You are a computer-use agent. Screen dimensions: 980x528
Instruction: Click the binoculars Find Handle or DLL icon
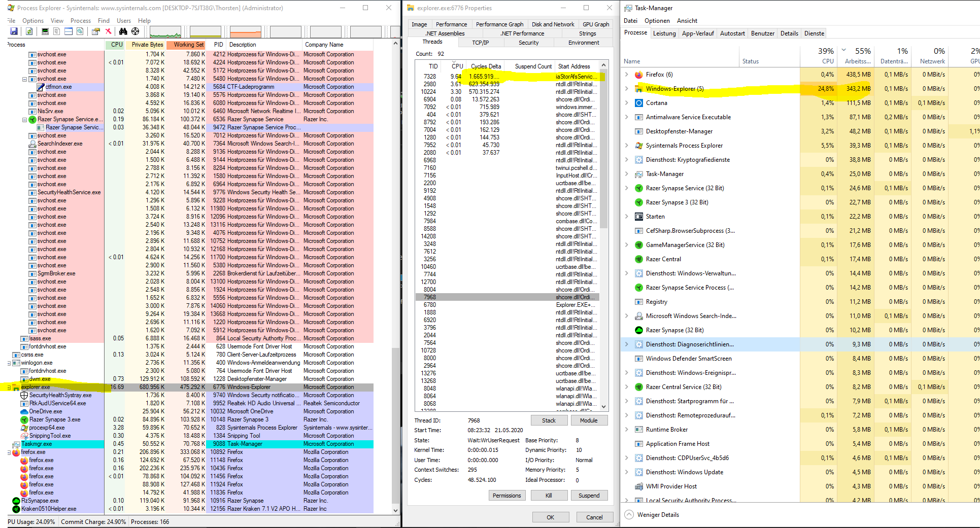[123, 31]
